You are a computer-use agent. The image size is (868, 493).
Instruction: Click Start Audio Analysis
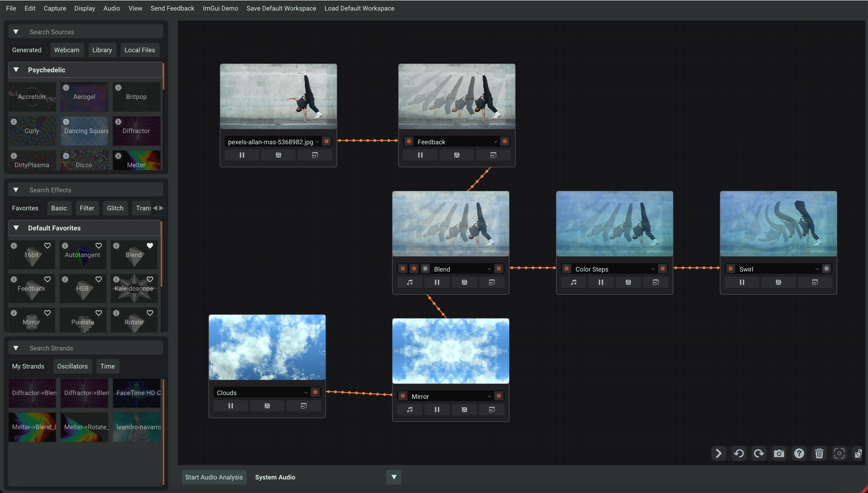214,477
